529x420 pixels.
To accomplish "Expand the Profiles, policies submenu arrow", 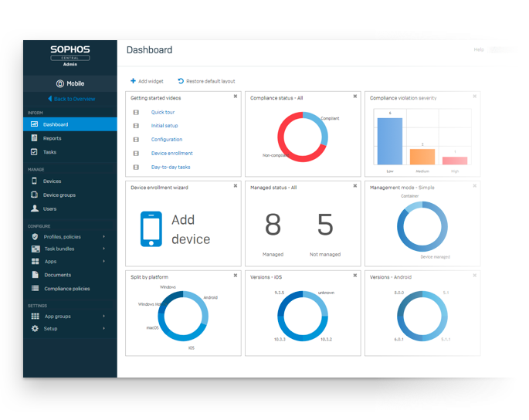I will (103, 237).
